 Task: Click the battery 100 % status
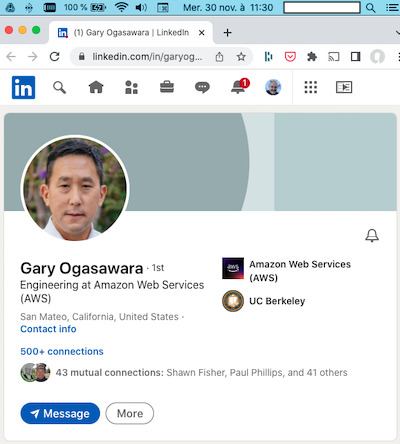coord(85,7)
